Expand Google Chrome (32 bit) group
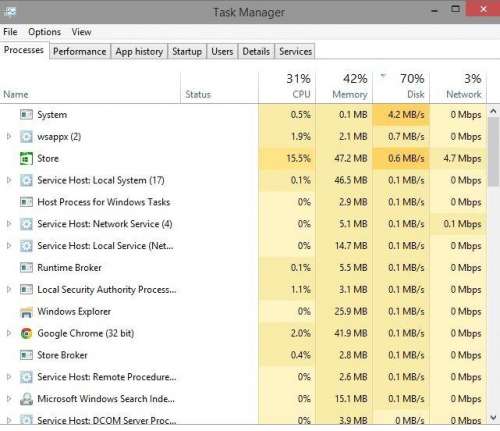This screenshot has height=431, width=500. tap(9, 333)
